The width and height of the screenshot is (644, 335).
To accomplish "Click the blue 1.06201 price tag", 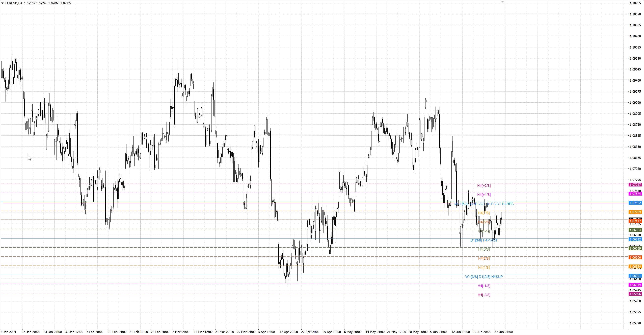I will point(635,276).
